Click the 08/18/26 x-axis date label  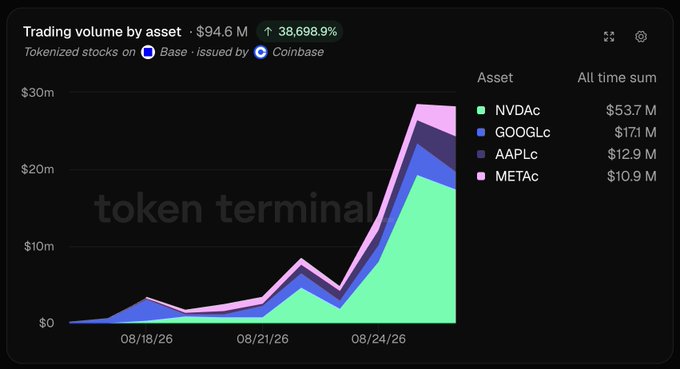point(147,339)
